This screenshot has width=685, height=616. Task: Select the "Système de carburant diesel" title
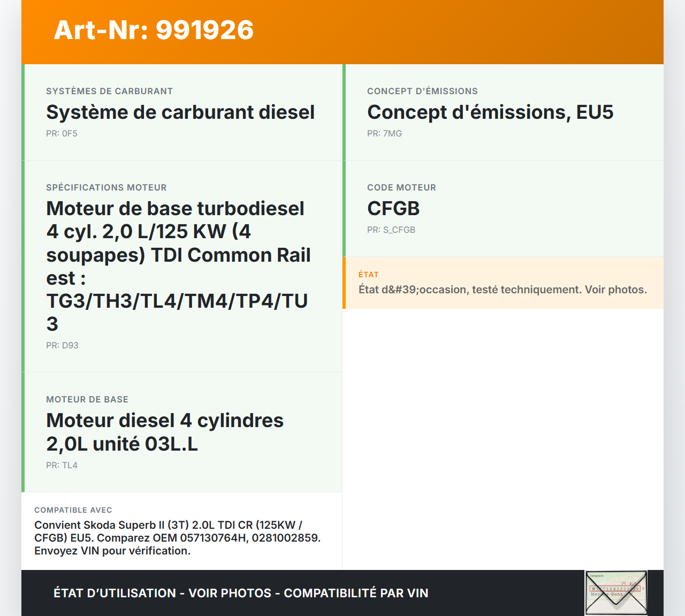pos(180,112)
